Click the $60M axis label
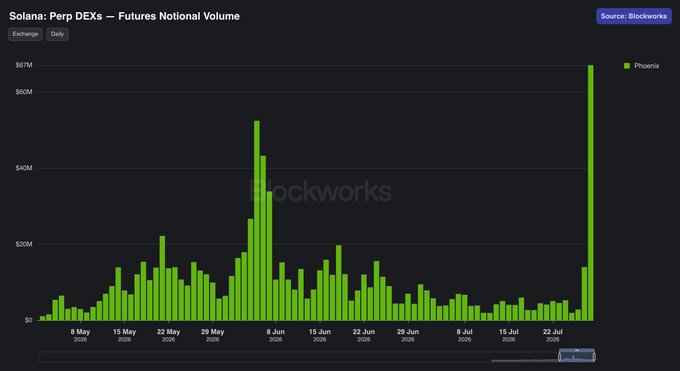This screenshot has height=371, width=680. (x=24, y=92)
